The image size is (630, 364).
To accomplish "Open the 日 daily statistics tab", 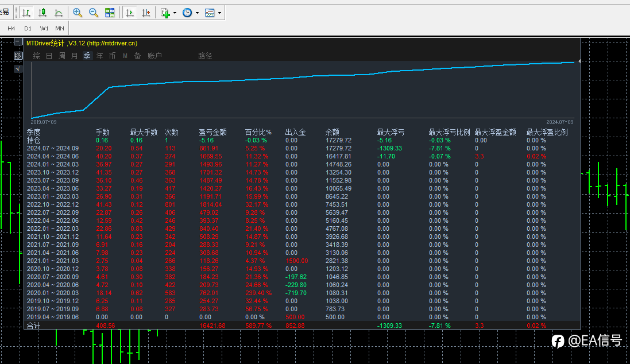I will click(x=49, y=56).
